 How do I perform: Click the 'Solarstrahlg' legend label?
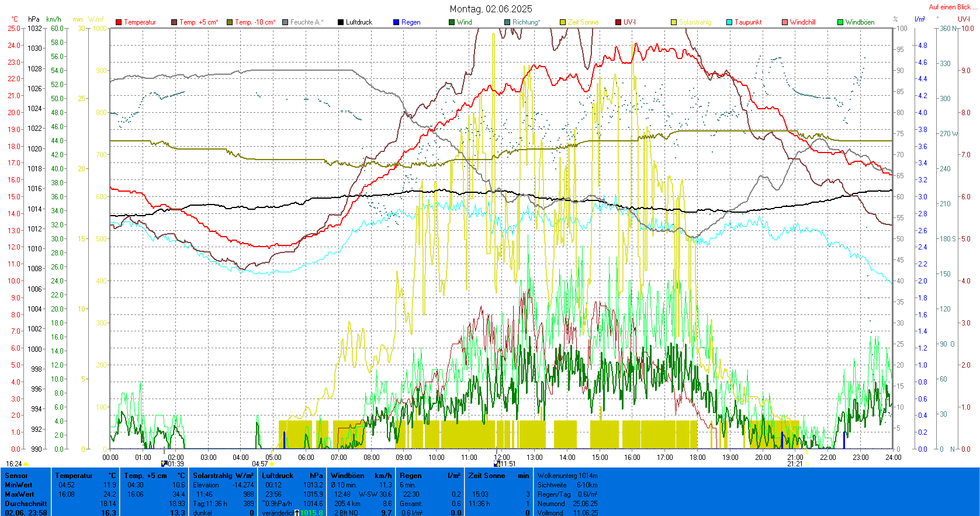tap(695, 22)
